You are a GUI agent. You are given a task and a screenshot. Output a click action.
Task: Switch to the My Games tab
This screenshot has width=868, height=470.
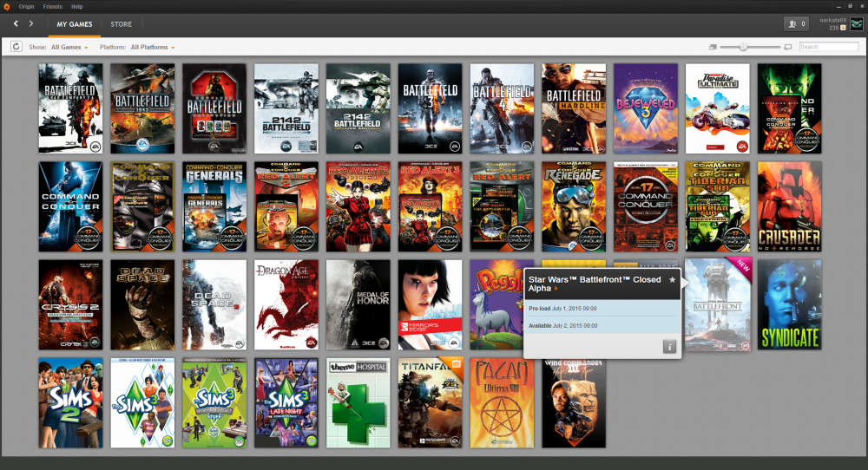74,24
